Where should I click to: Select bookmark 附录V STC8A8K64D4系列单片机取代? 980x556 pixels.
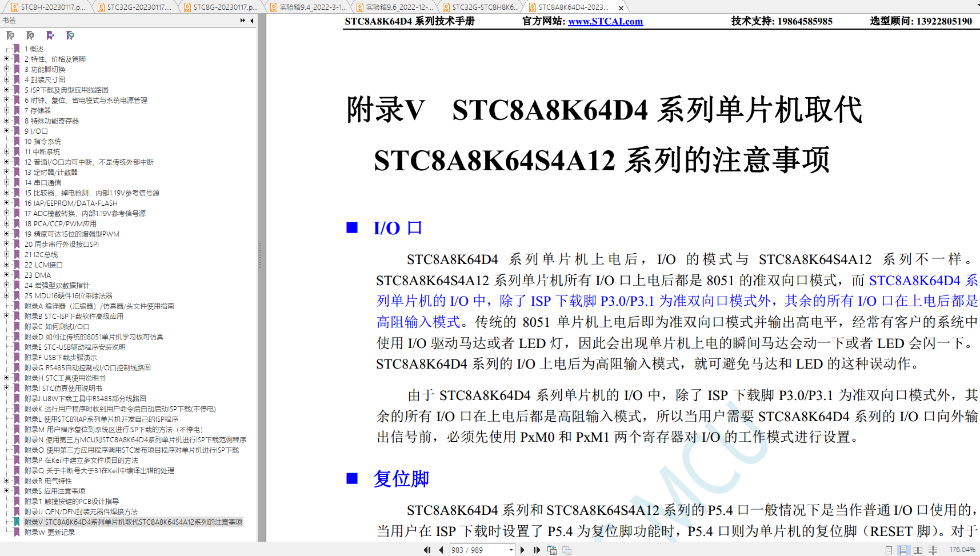click(133, 522)
